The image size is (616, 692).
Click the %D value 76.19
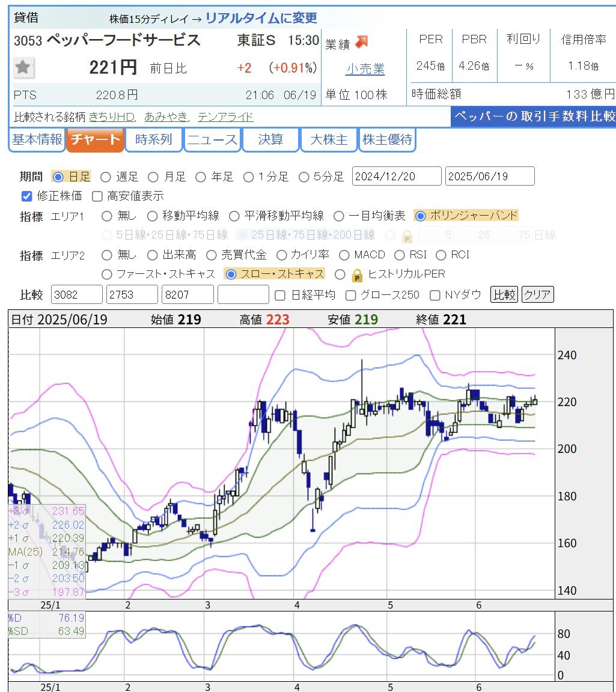click(x=71, y=618)
